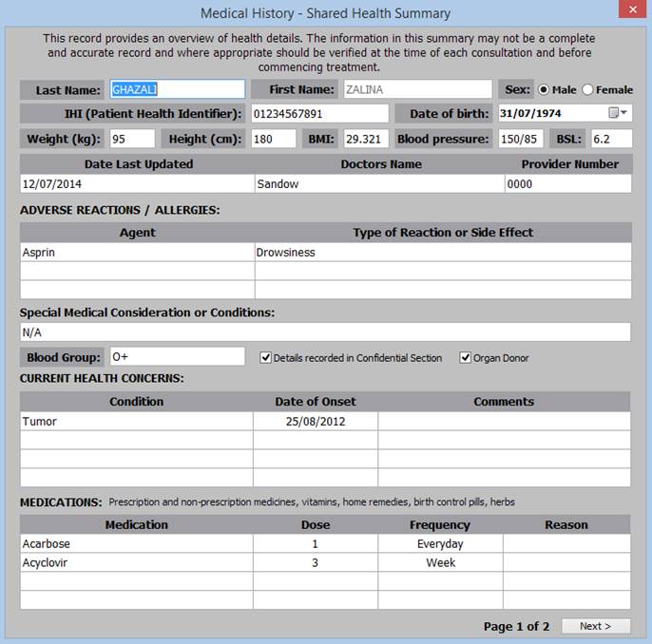The height and width of the screenshot is (644, 652).
Task: Select the Male sex option
Action: click(x=544, y=89)
